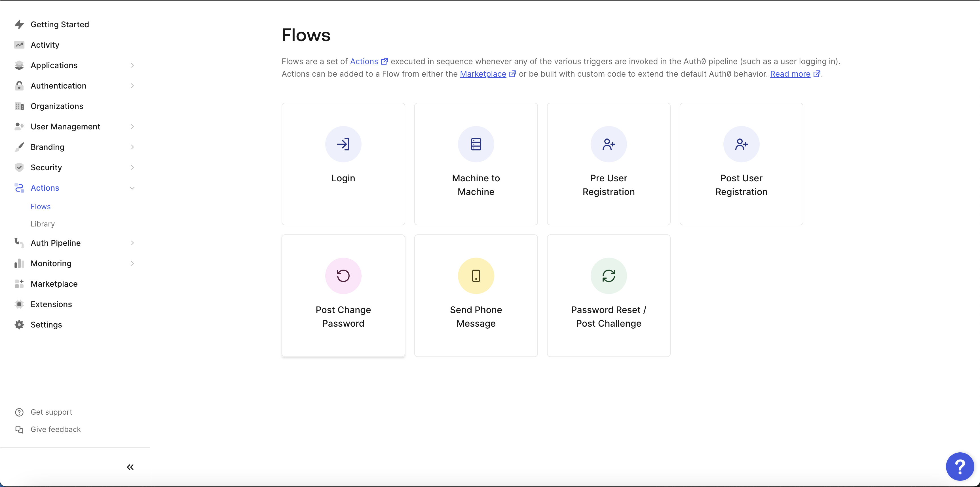Screen dimensions: 980x487
Task: Expand the Authentication section chevron
Action: pos(132,86)
